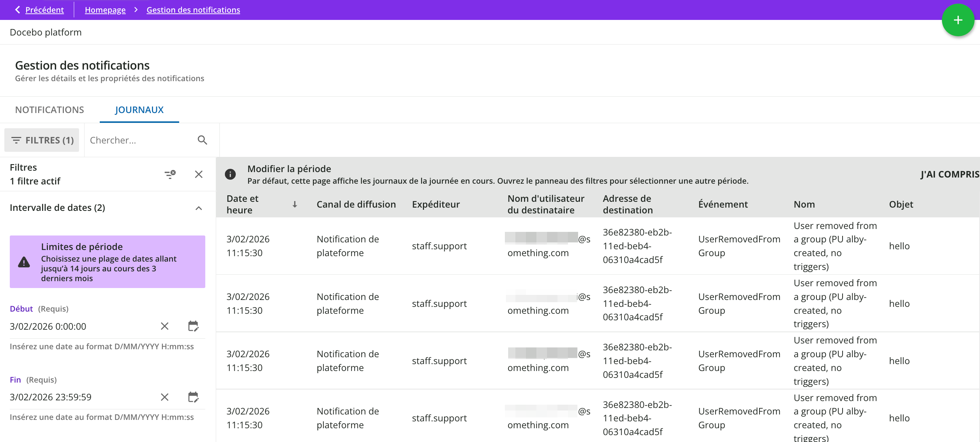Open Homepage breadcrumb link
The height and width of the screenshot is (442, 980).
click(105, 10)
